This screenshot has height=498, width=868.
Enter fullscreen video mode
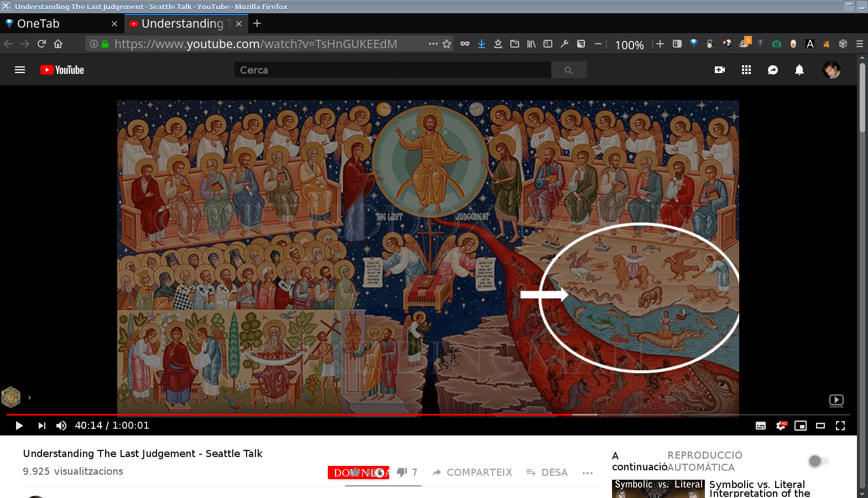[x=840, y=426]
